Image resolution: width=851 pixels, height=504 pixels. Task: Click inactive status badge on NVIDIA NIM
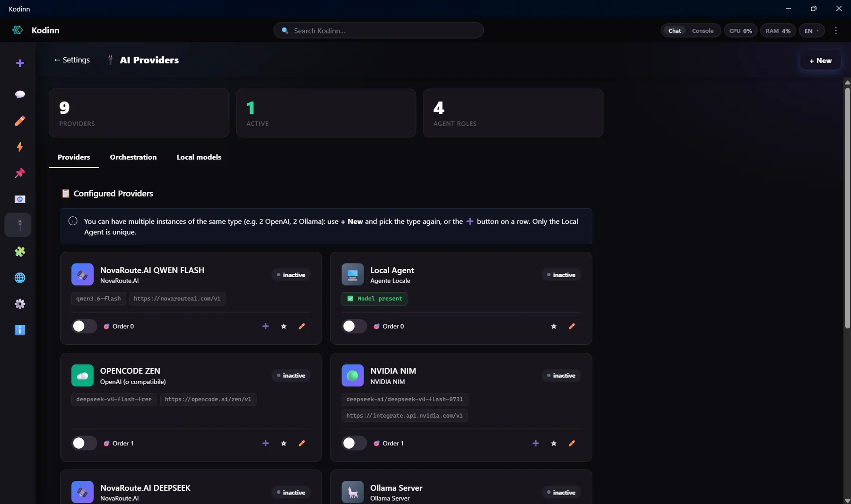click(x=561, y=376)
